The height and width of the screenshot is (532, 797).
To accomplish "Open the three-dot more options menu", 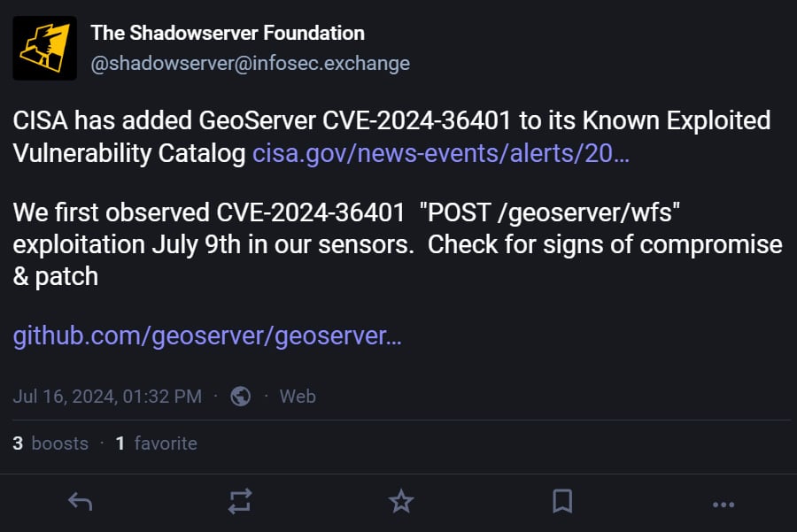I will pyautogui.click(x=723, y=503).
